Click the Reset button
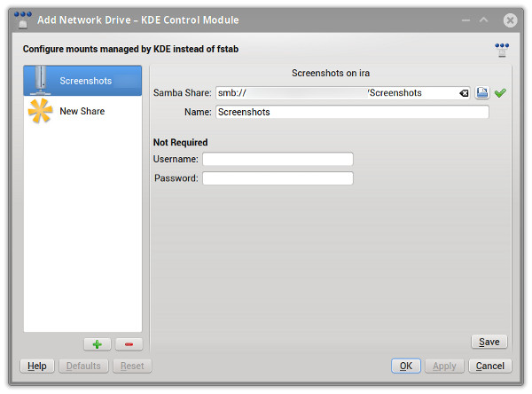Viewport: 532px width, 394px height. 132,366
